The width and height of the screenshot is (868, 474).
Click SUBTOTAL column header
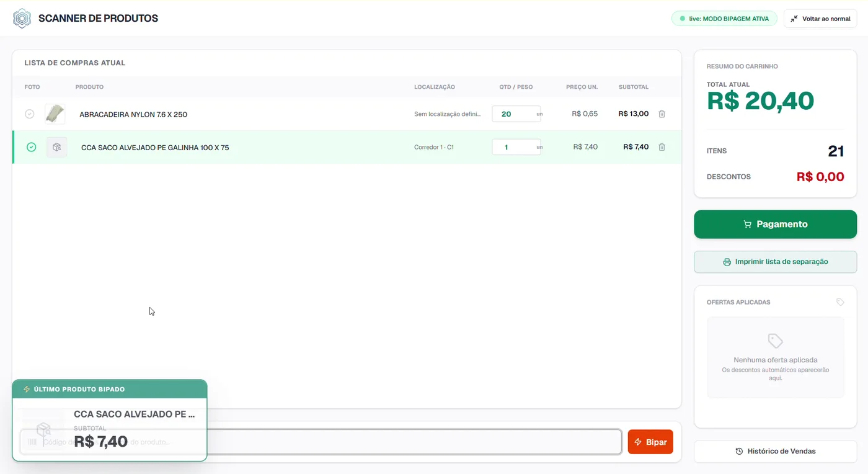pyautogui.click(x=634, y=87)
